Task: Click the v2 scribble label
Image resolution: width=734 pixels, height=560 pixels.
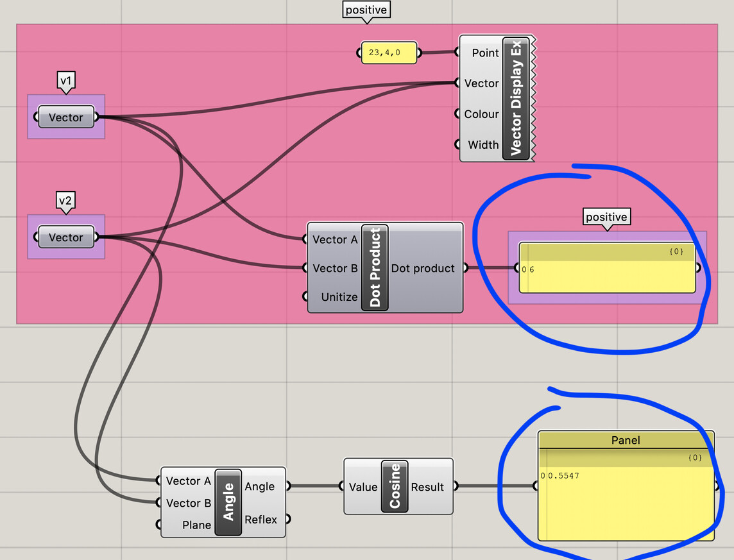Action: tap(65, 201)
